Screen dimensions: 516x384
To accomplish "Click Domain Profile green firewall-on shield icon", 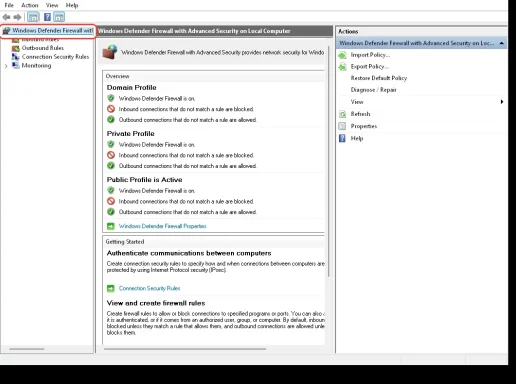I will (x=111, y=98).
